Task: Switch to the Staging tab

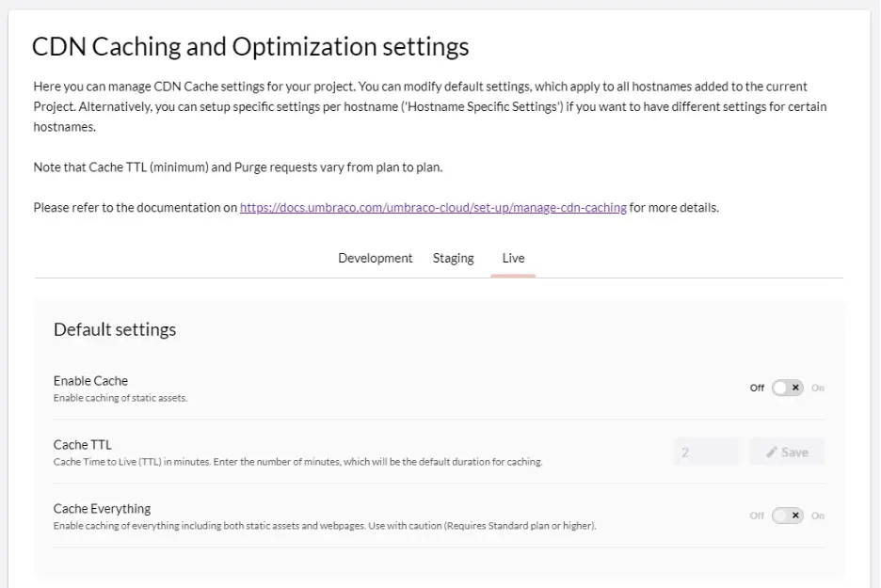Action: tap(454, 258)
